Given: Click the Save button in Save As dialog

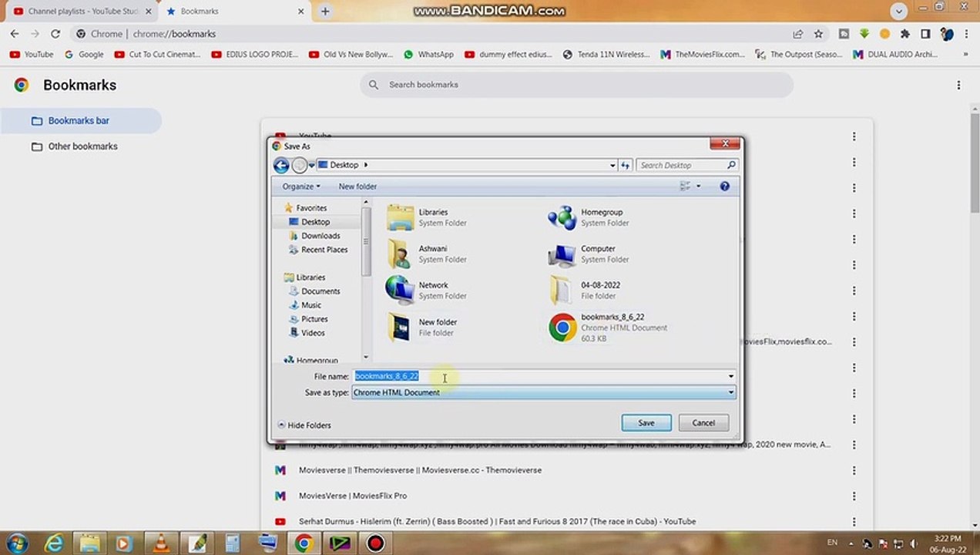Looking at the screenshot, I should [646, 422].
